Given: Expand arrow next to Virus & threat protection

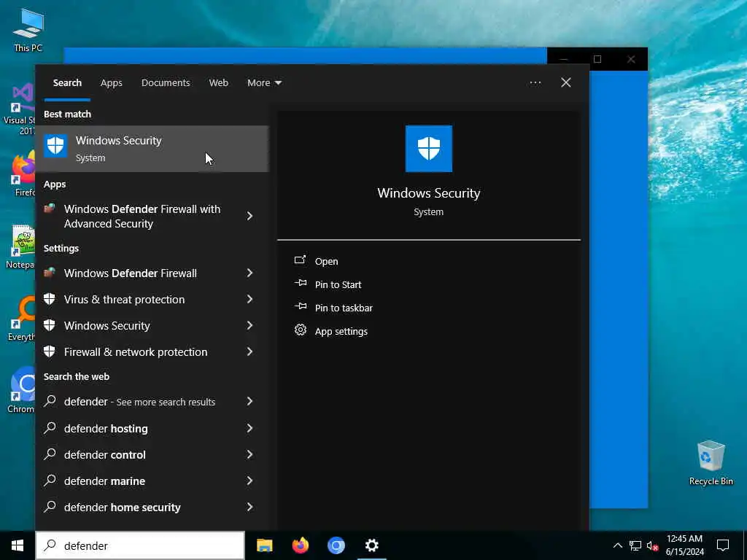Looking at the screenshot, I should (249, 299).
